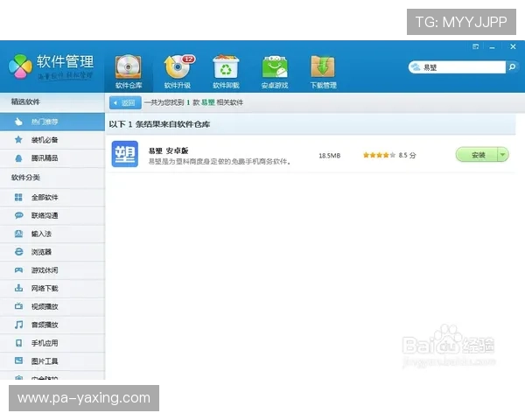This screenshot has width=525, height=420.
Task: Open the 下载管理 download manager icon
Action: pyautogui.click(x=323, y=72)
